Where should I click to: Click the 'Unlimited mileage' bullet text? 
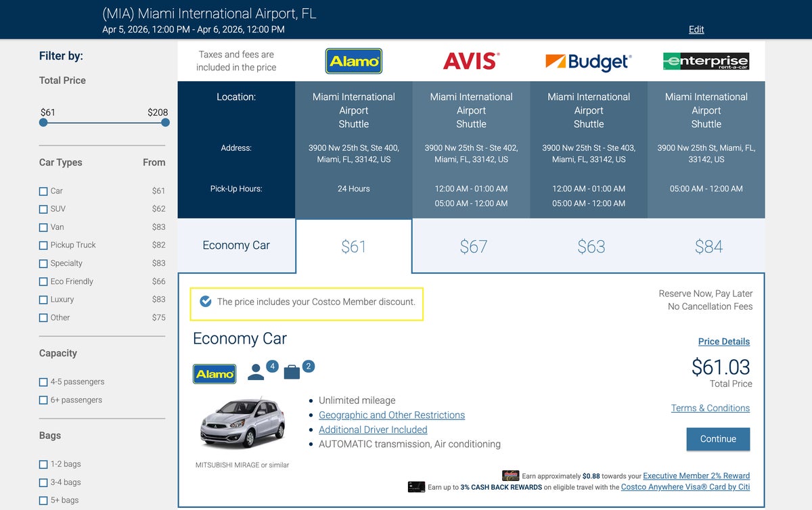point(357,400)
